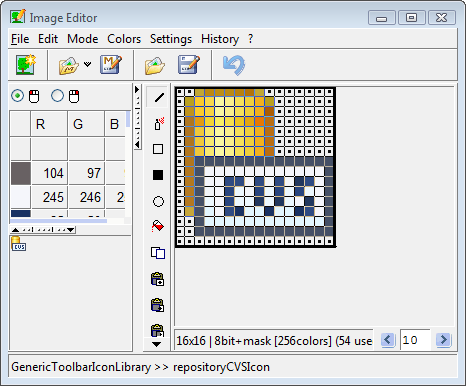The width and height of the screenshot is (466, 386).
Task: Select the circle drawing tool
Action: point(158,201)
